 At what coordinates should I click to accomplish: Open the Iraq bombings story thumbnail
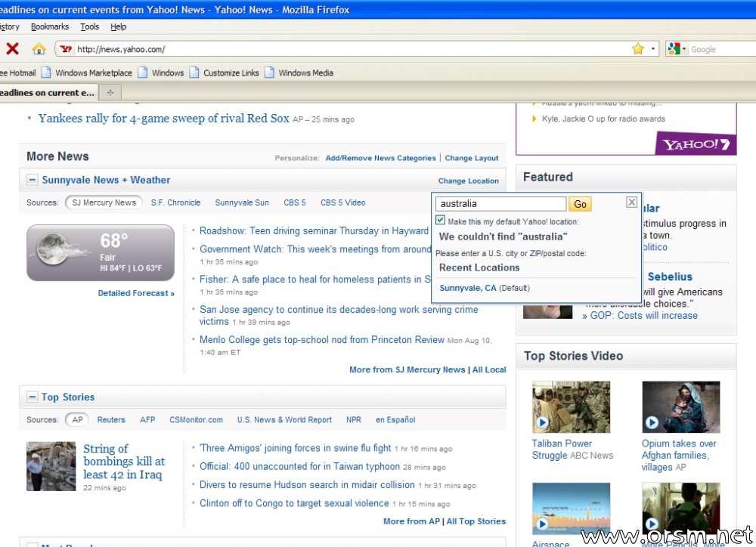coord(51,466)
